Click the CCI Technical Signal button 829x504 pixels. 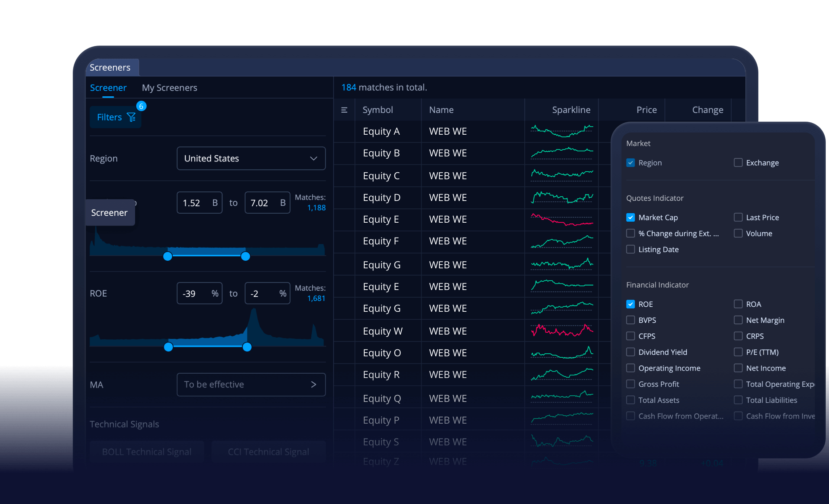tap(268, 451)
